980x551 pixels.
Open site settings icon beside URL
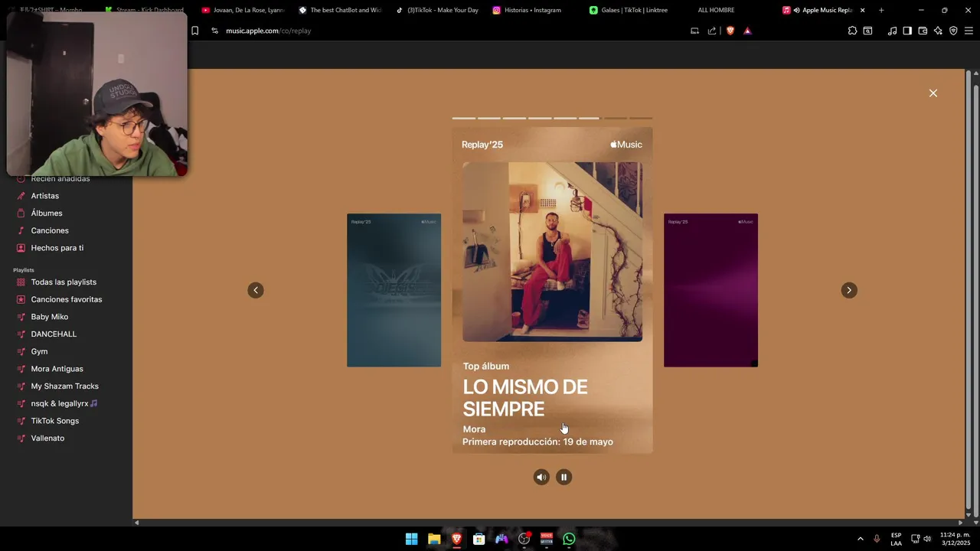[x=214, y=31]
